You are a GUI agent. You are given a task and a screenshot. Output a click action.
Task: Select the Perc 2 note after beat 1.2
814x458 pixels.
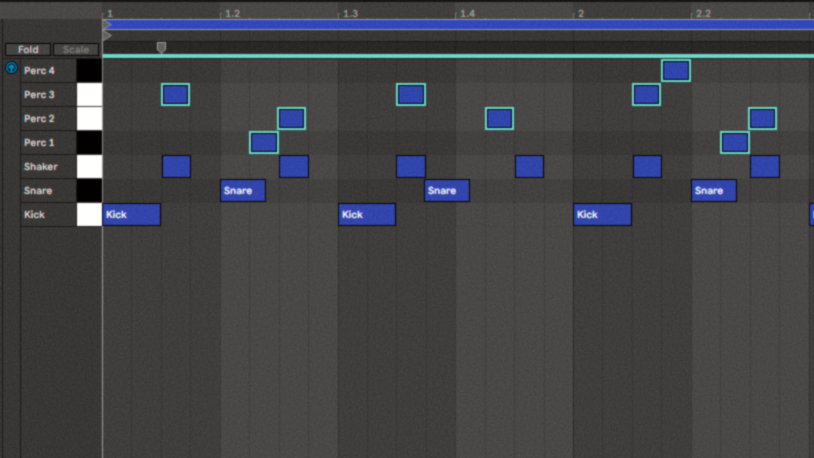coord(291,118)
